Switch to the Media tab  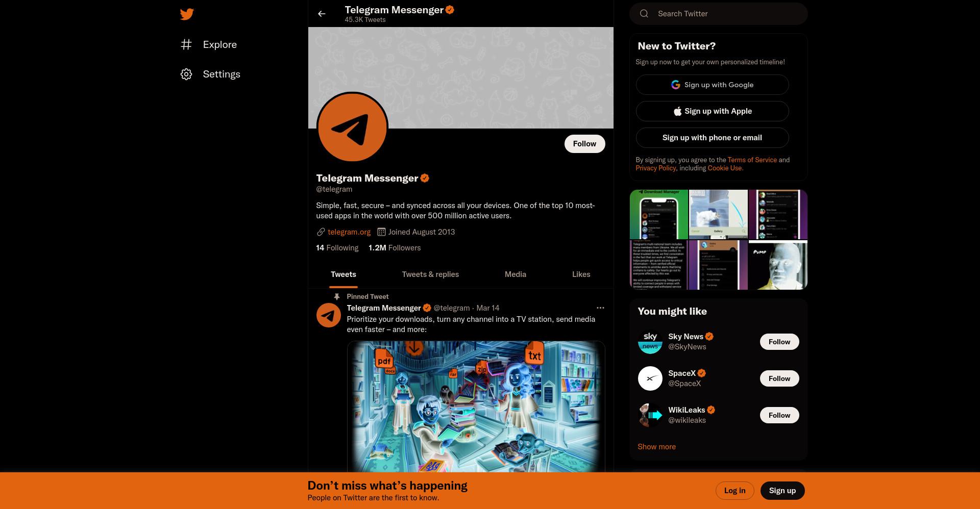pyautogui.click(x=516, y=274)
